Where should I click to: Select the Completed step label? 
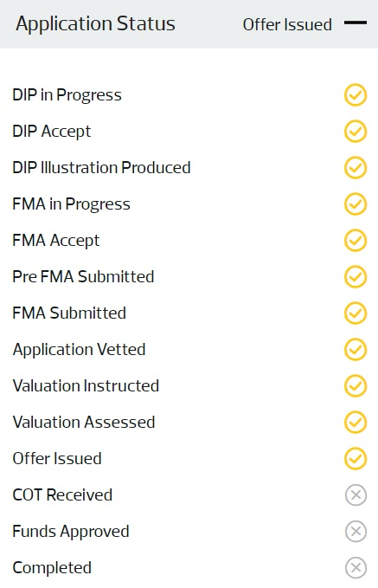click(x=52, y=568)
